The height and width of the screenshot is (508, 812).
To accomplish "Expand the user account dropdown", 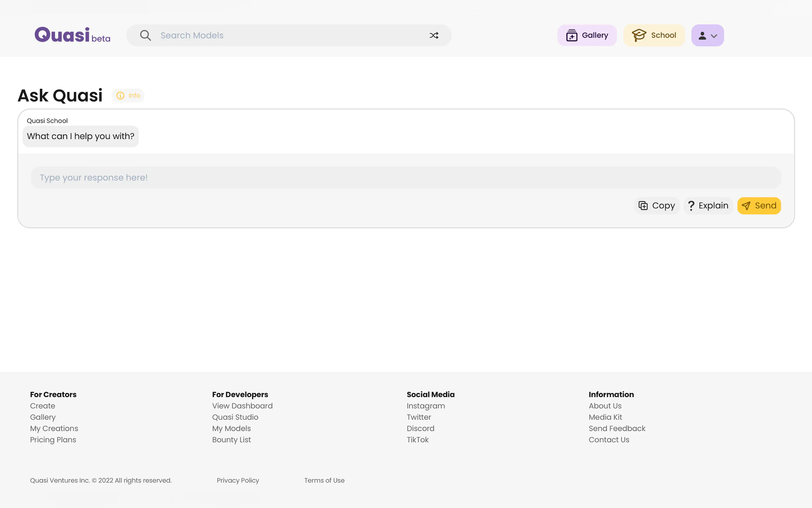I will click(707, 35).
